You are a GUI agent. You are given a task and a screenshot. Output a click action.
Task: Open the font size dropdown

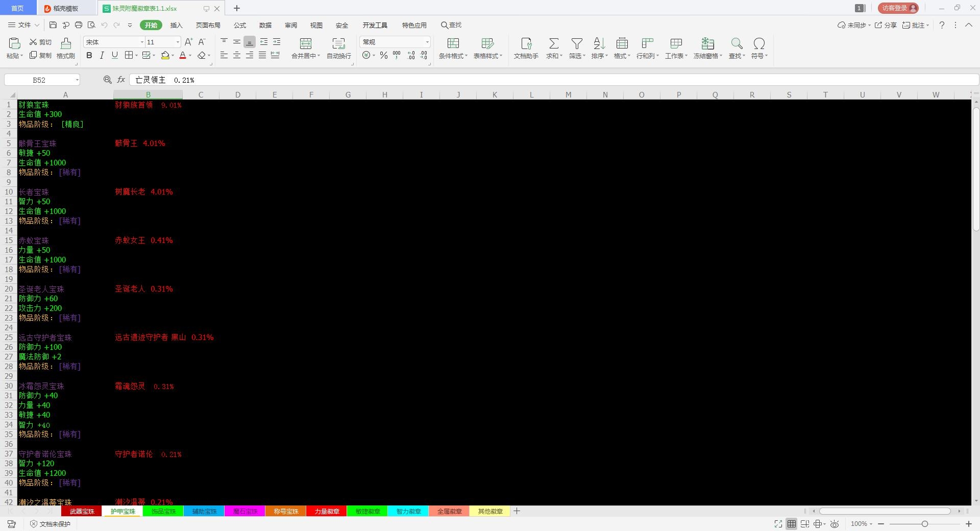[178, 42]
